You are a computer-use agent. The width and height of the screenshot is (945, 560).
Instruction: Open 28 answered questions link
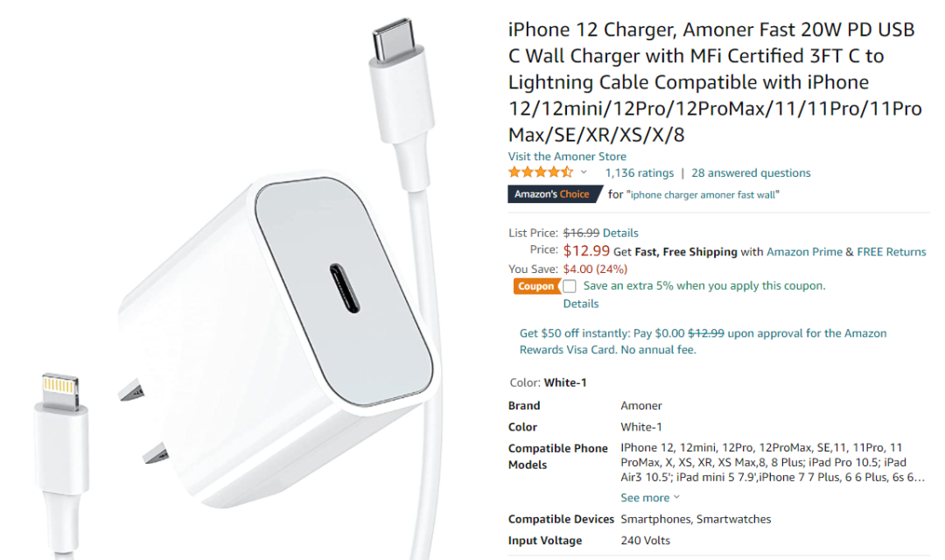(x=751, y=173)
